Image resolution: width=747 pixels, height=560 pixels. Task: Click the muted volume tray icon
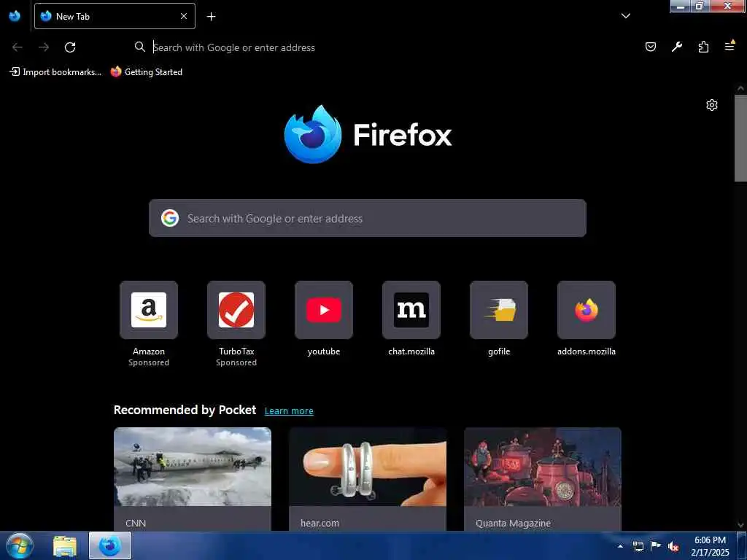673,546
